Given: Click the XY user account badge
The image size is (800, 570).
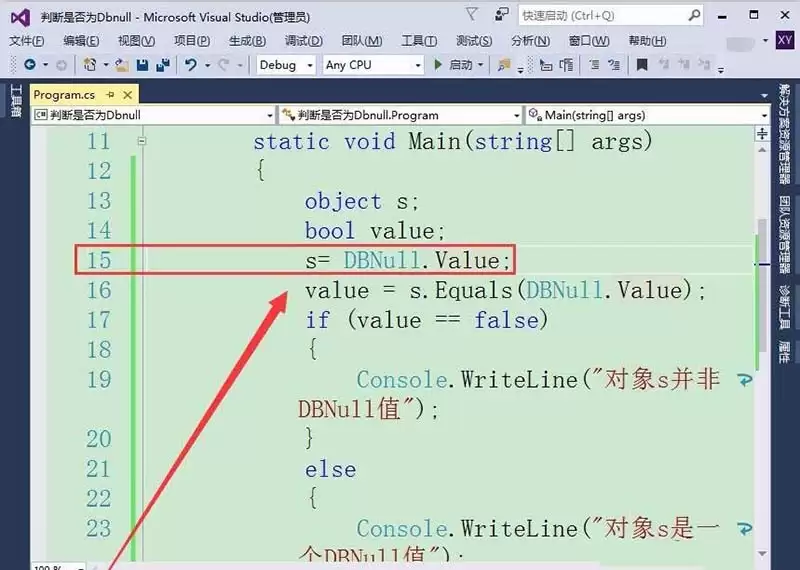Looking at the screenshot, I should point(785,40).
